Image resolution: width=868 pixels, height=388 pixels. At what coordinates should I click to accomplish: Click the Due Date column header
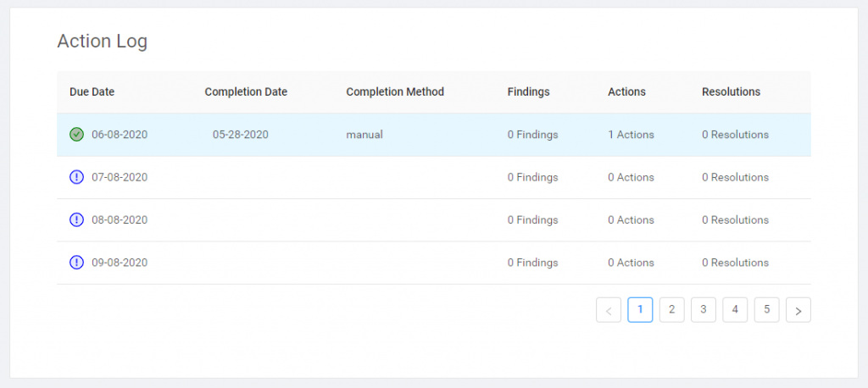point(92,91)
